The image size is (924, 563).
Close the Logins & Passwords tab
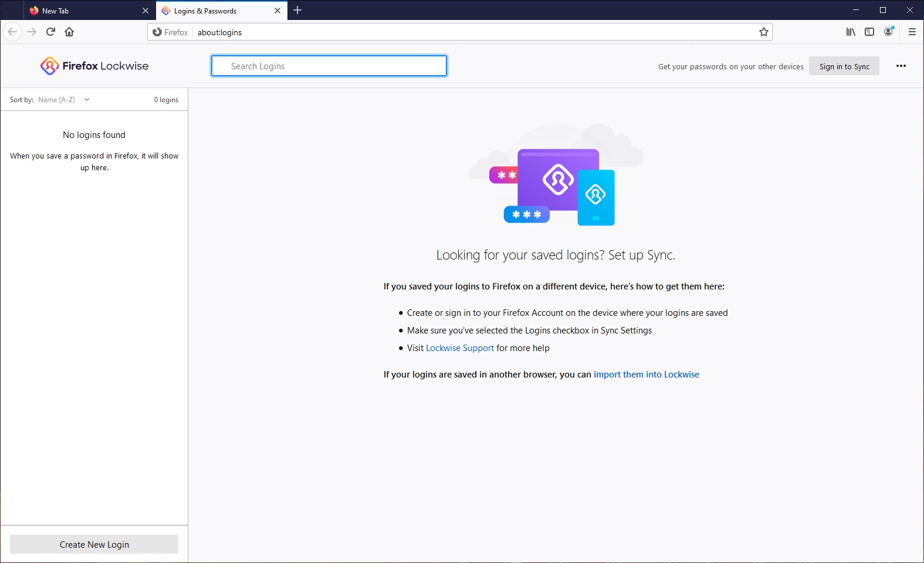(277, 11)
